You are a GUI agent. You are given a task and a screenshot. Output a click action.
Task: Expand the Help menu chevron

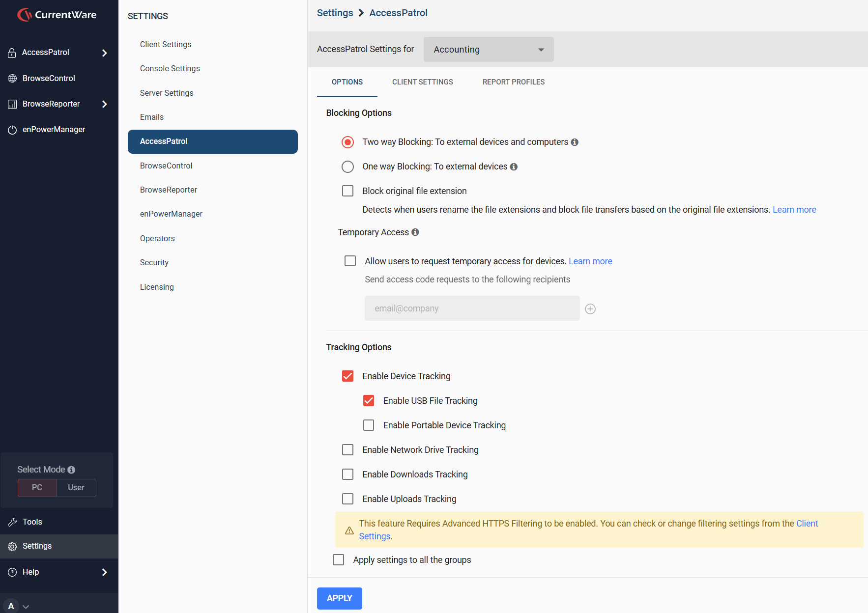[x=104, y=572]
